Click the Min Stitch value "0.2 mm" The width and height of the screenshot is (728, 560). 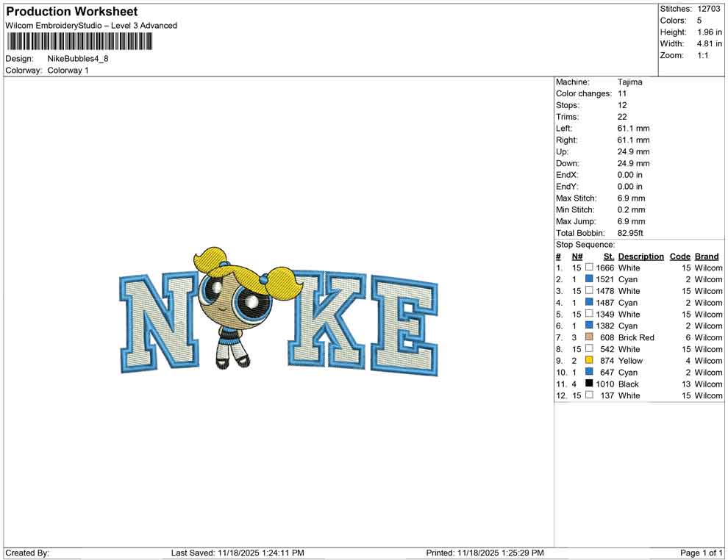[632, 209]
